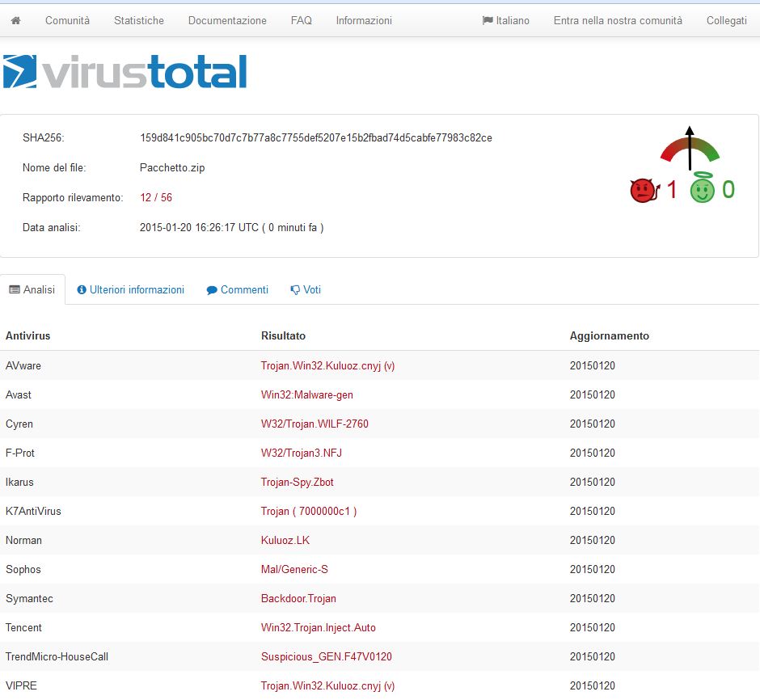760x700 pixels.
Task: Click the Mal/Generic-S result
Action: pyautogui.click(x=294, y=569)
